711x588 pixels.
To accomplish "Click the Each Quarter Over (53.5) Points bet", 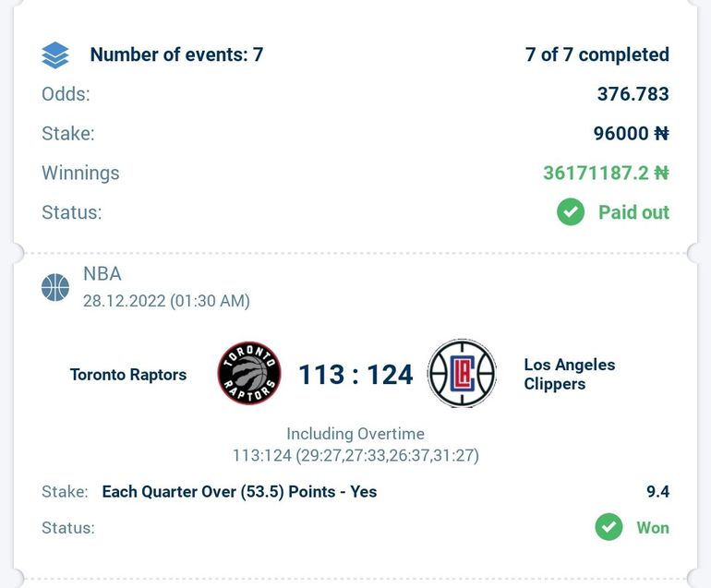I will [239, 491].
